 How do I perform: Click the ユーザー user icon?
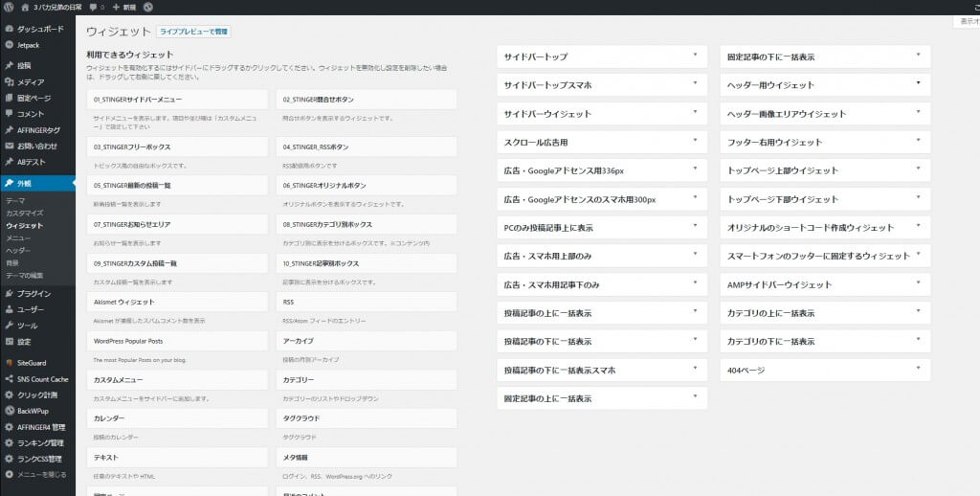[9, 309]
